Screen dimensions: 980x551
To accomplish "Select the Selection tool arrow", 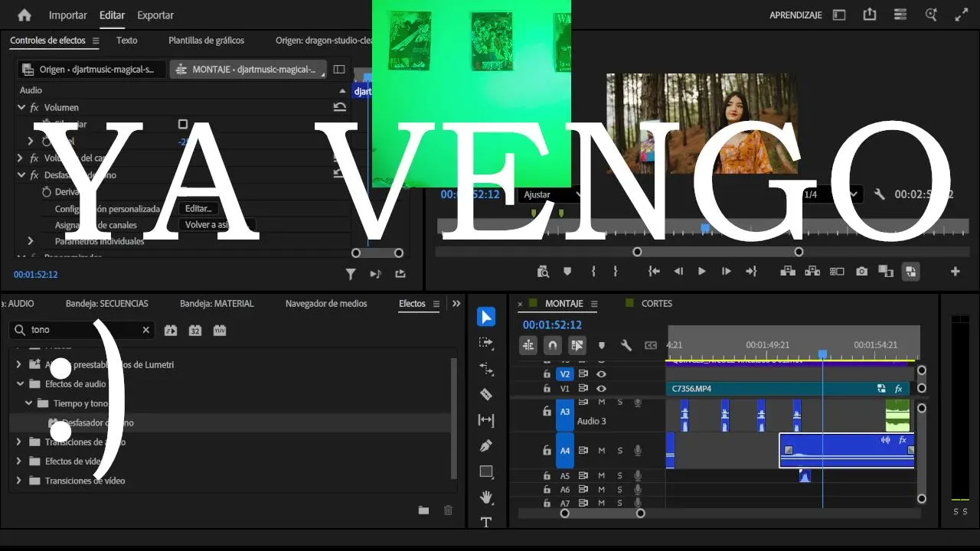I will pos(486,317).
